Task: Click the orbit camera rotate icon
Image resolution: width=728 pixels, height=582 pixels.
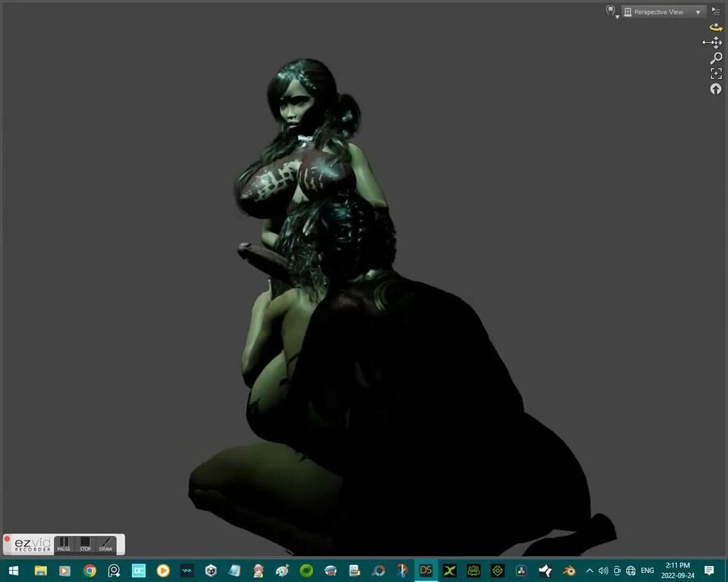Action: [716, 27]
